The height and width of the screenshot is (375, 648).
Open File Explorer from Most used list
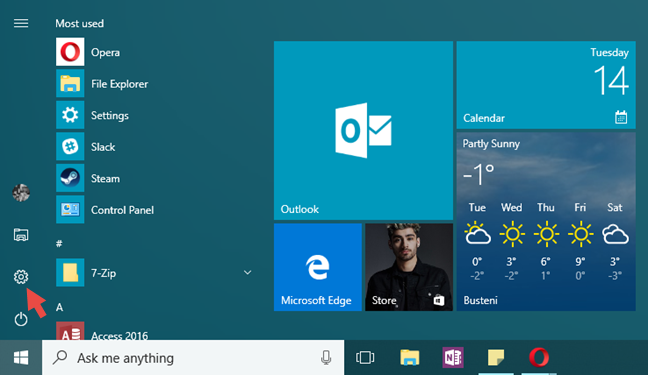(x=154, y=84)
